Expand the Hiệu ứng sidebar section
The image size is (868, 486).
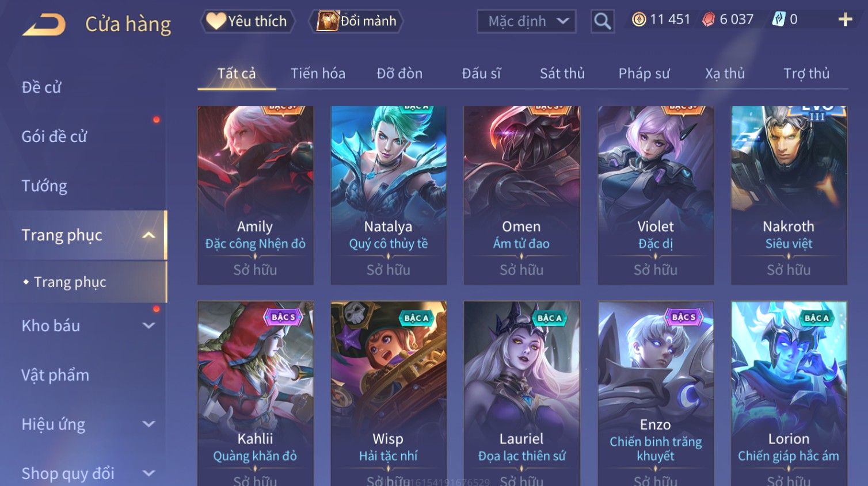[149, 424]
